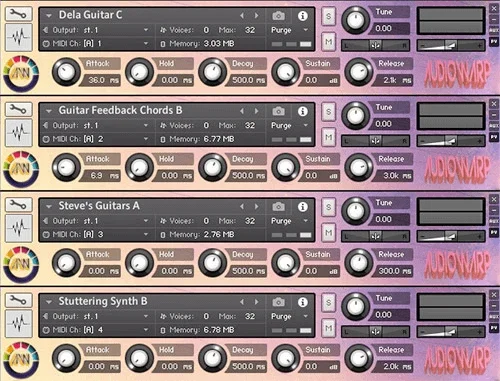Click Release knob on Guitar Feedback Chords B
Screen dimensions: 500x381
click(359, 167)
